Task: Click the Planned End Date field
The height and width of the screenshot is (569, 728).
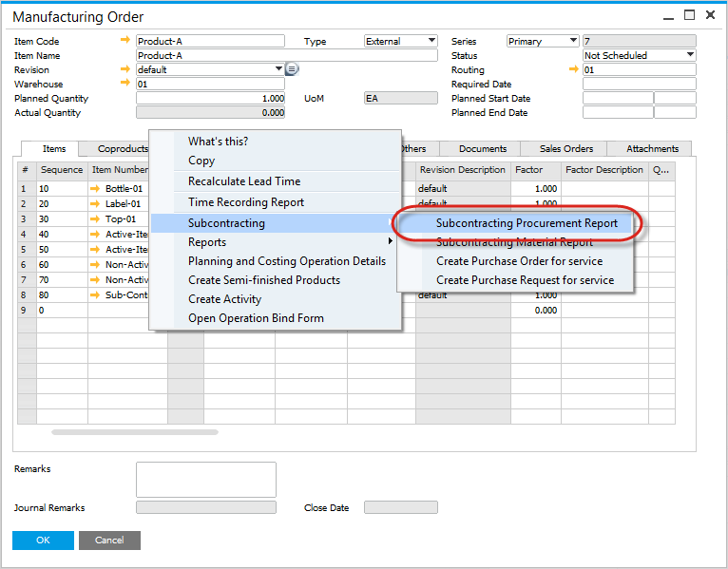Action: pyautogui.click(x=618, y=112)
